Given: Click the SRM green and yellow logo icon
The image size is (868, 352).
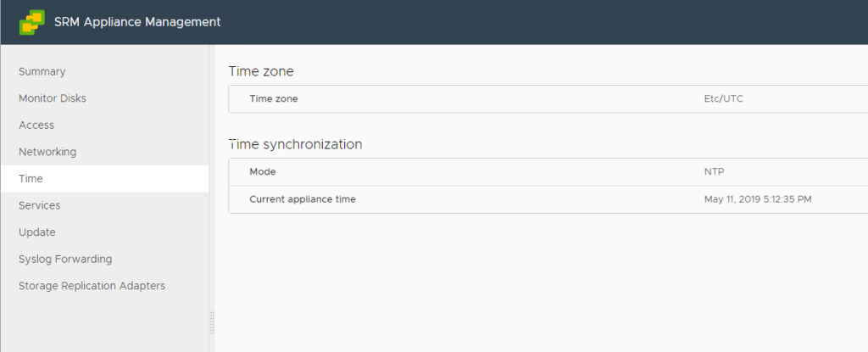Looking at the screenshot, I should (x=32, y=22).
